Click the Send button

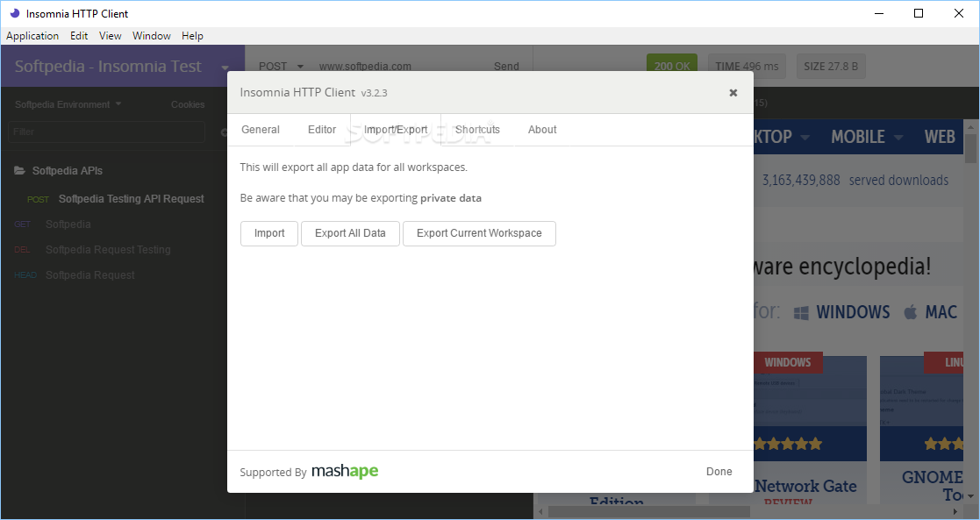506,67
